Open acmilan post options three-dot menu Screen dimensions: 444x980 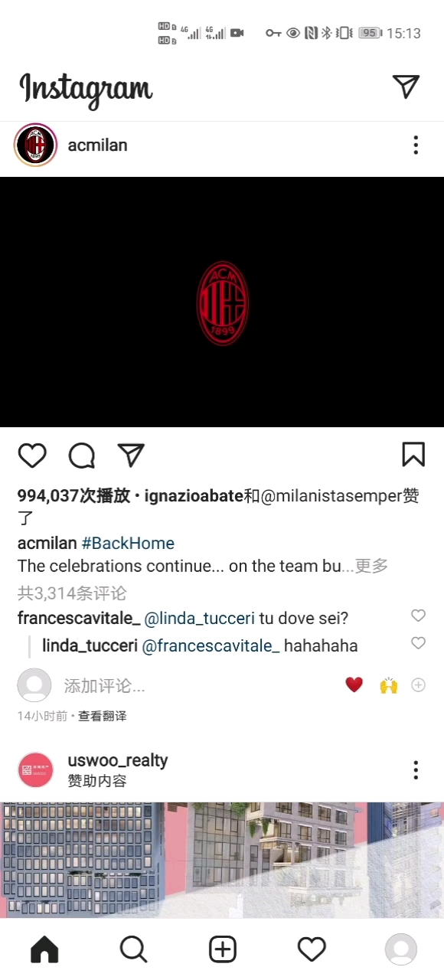[x=416, y=145]
